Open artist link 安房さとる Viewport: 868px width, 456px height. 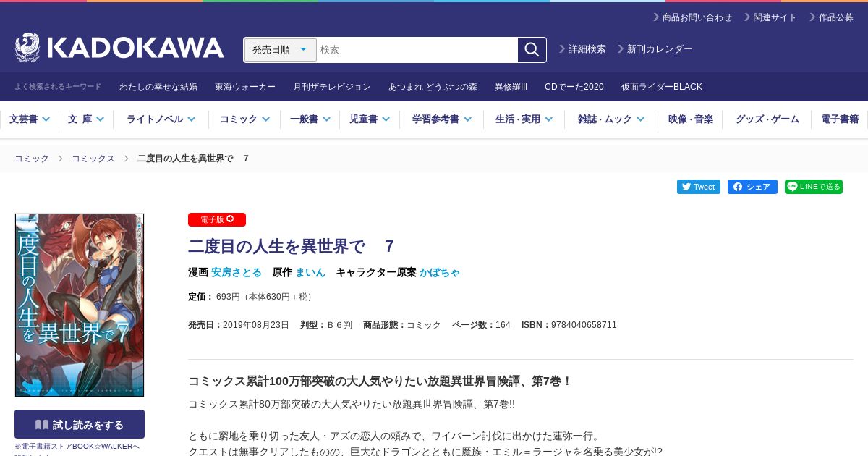point(237,272)
